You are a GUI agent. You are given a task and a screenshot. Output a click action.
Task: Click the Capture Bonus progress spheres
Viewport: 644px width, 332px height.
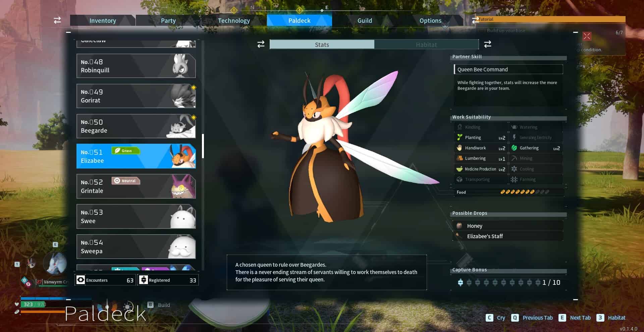point(499,282)
